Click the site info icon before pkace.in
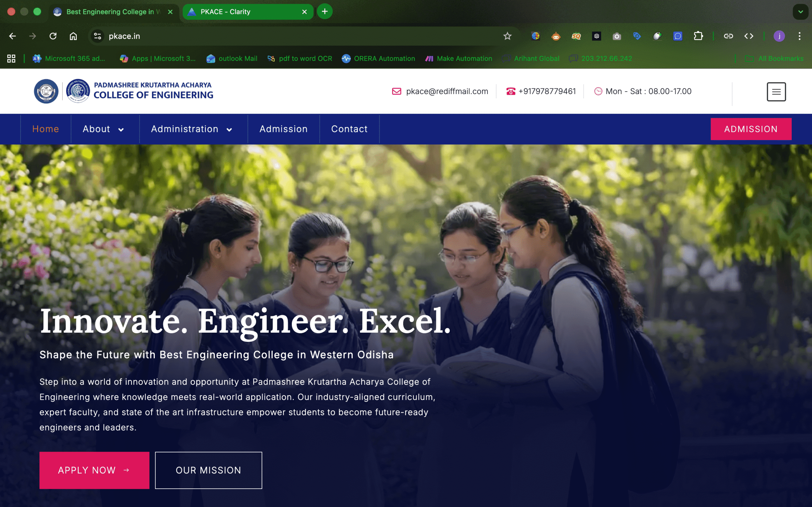This screenshot has width=812, height=507. pos(97,36)
